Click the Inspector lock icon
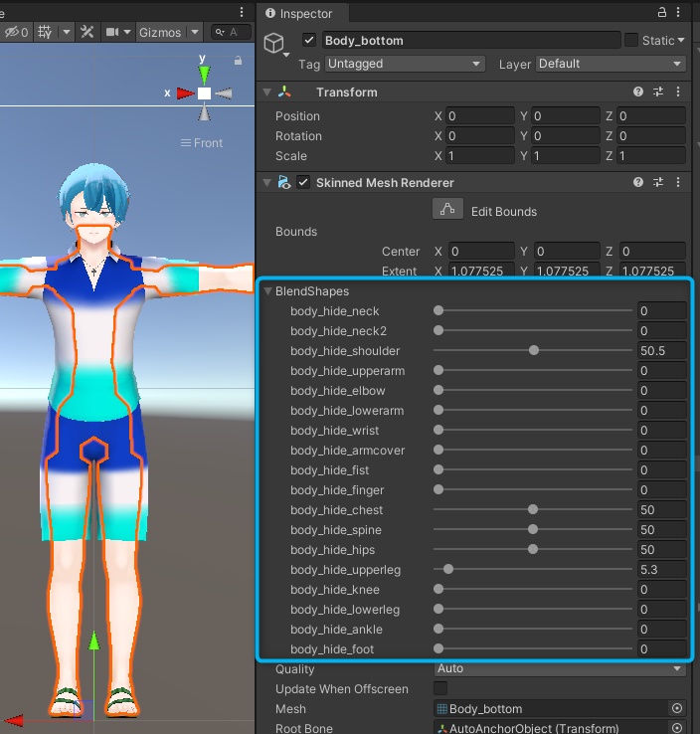Image resolution: width=700 pixels, height=734 pixels. [x=663, y=13]
